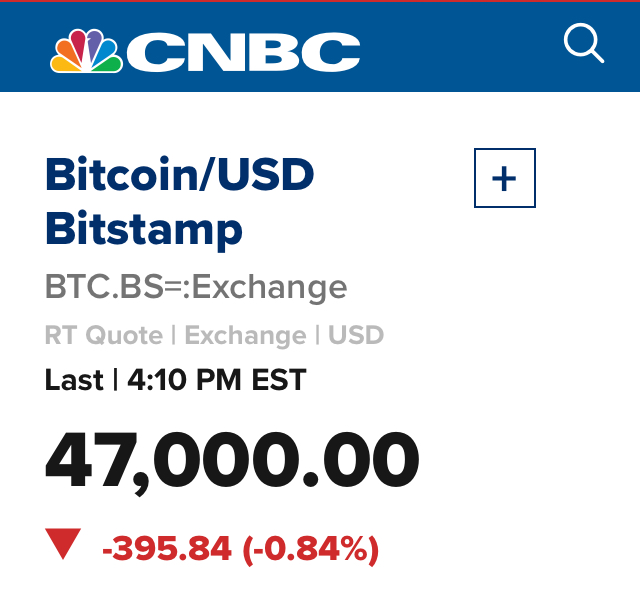
Task: Click the 47,000.00 last price
Action: [x=231, y=463]
